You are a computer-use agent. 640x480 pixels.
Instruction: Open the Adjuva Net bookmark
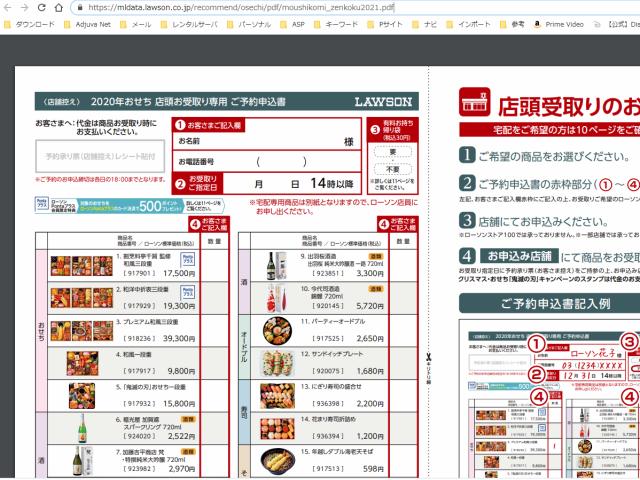coord(91,22)
